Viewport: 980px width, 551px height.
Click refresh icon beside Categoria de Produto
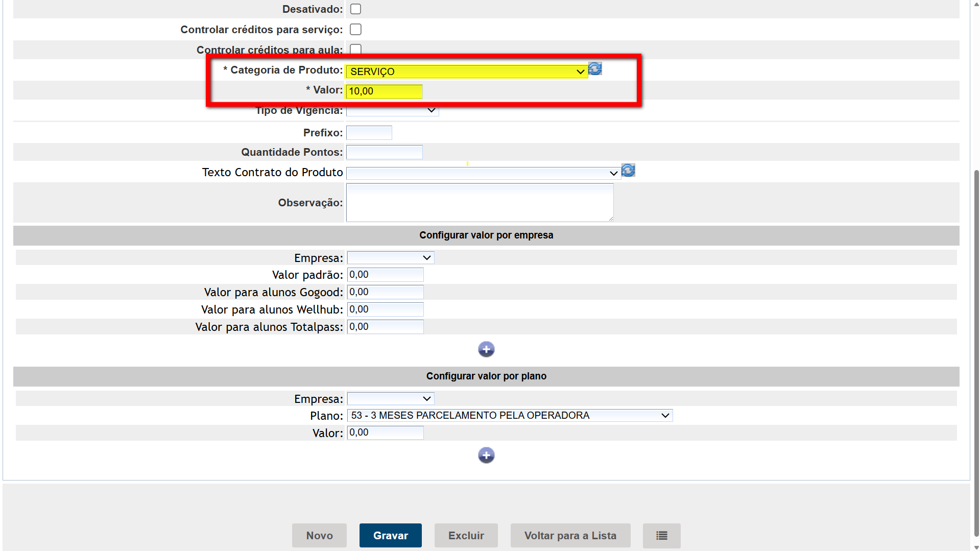595,69
